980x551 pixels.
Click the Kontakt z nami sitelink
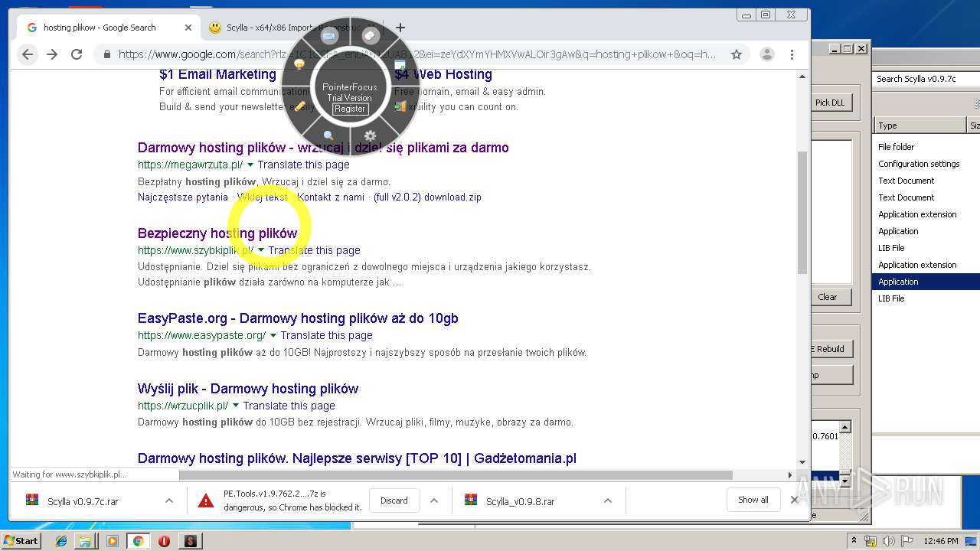click(x=331, y=197)
